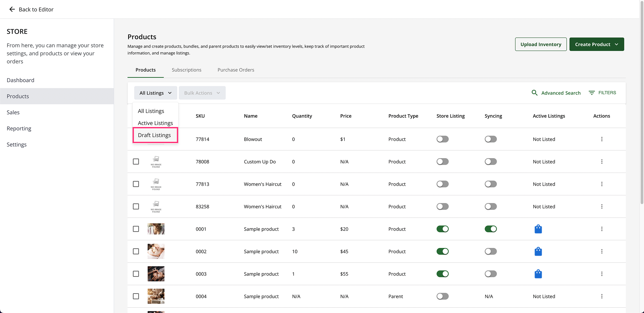Open three-dot actions for SKU 0002
Viewport: 644px width, 313px height.
point(602,251)
